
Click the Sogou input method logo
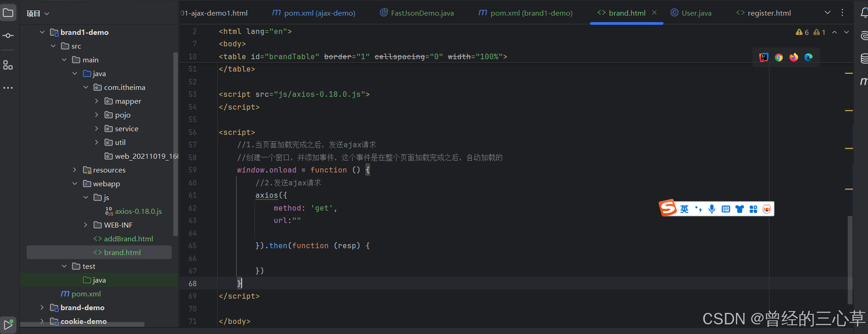coord(668,208)
